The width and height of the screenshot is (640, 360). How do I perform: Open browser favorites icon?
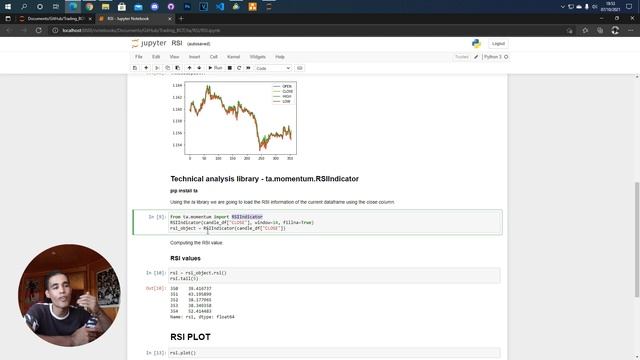(x=585, y=30)
